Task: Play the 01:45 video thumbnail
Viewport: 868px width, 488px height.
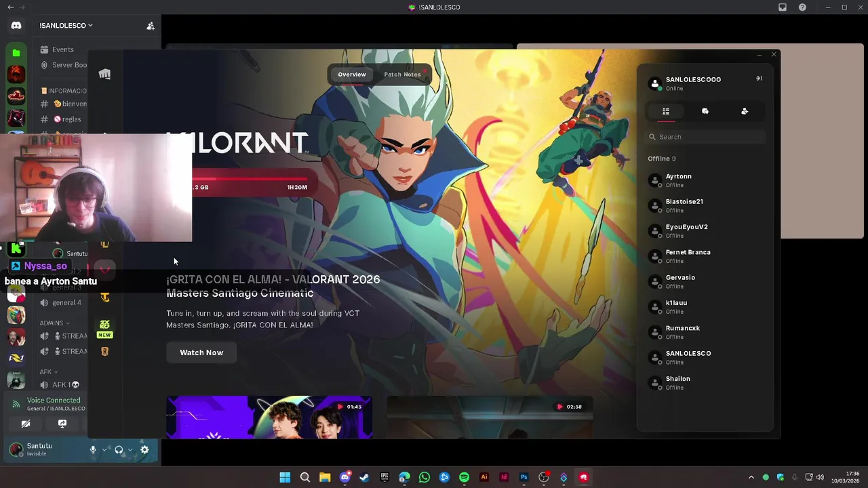Action: click(269, 418)
